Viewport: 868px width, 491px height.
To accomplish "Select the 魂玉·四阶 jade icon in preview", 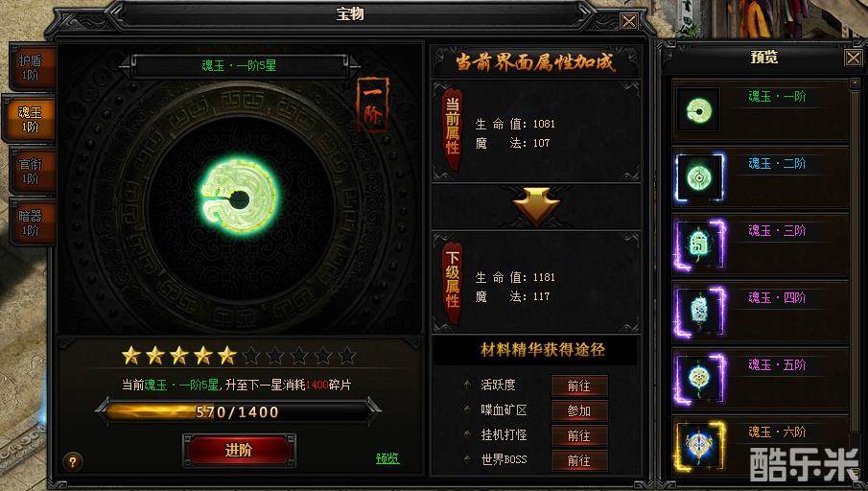I will 699,312.
